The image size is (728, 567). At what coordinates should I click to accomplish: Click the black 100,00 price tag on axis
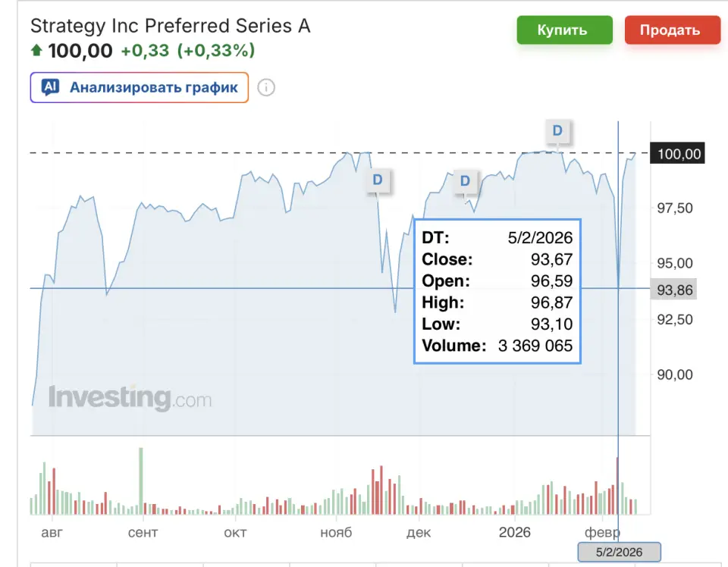tap(679, 153)
